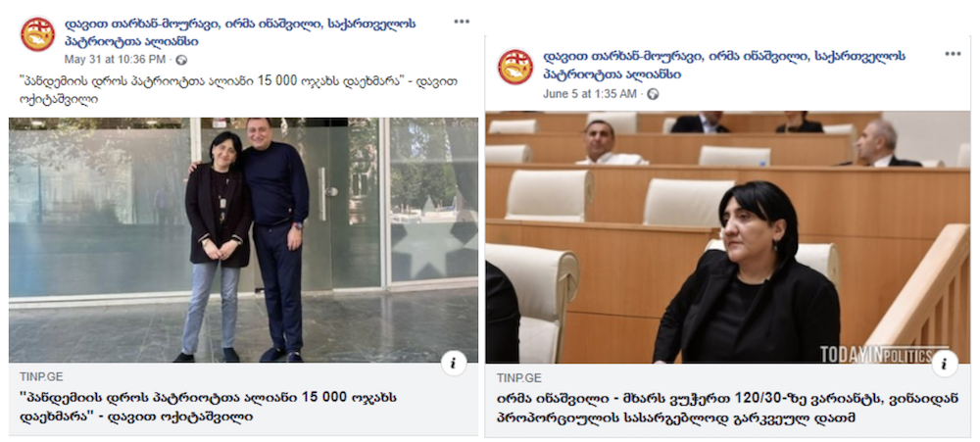Viewport: 980px width, 442px height.
Task: Click the TINP.GE source label on right post
Action: pyautogui.click(x=518, y=378)
